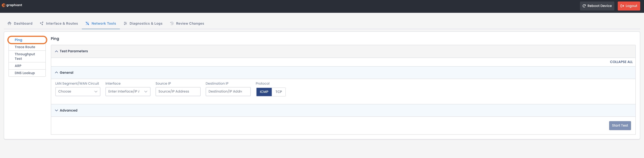Click the Reboot Device button

[597, 6]
